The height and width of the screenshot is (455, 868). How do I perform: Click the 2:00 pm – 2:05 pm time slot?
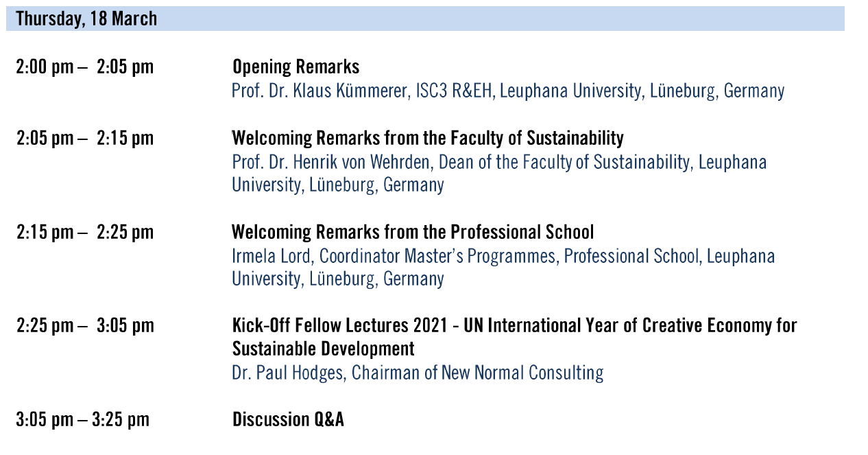(x=85, y=67)
